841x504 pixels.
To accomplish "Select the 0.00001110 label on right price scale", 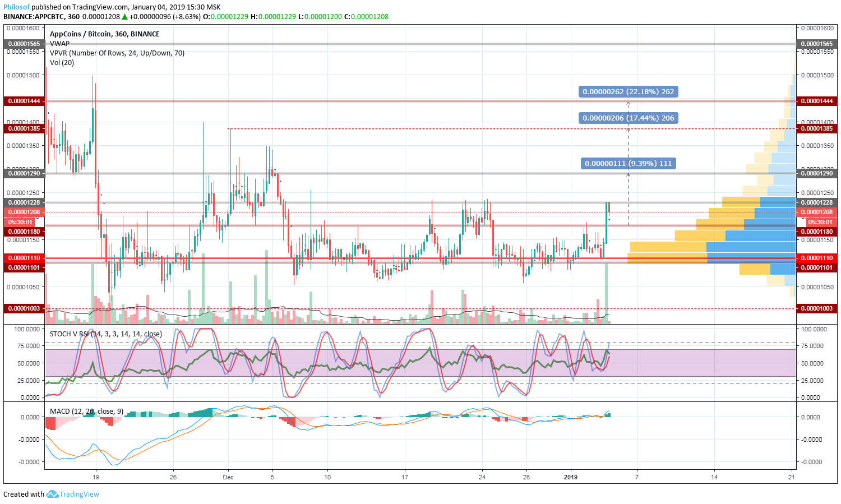I will tap(817, 258).
